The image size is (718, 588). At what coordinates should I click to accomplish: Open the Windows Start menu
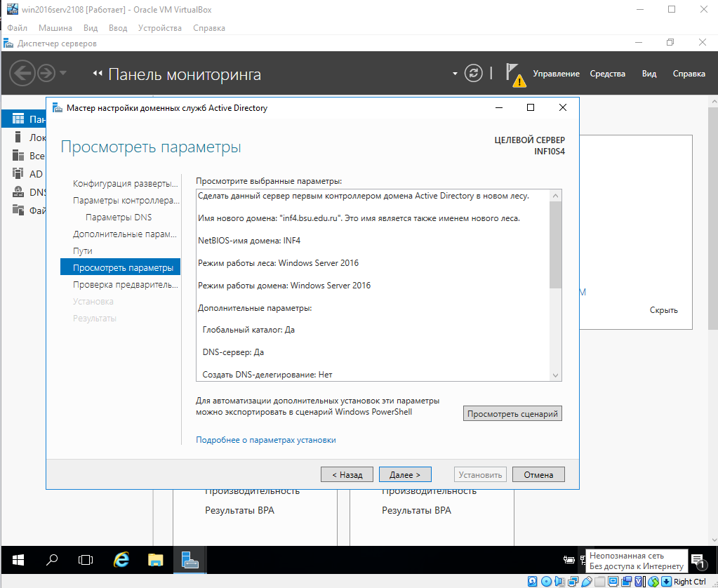18,560
